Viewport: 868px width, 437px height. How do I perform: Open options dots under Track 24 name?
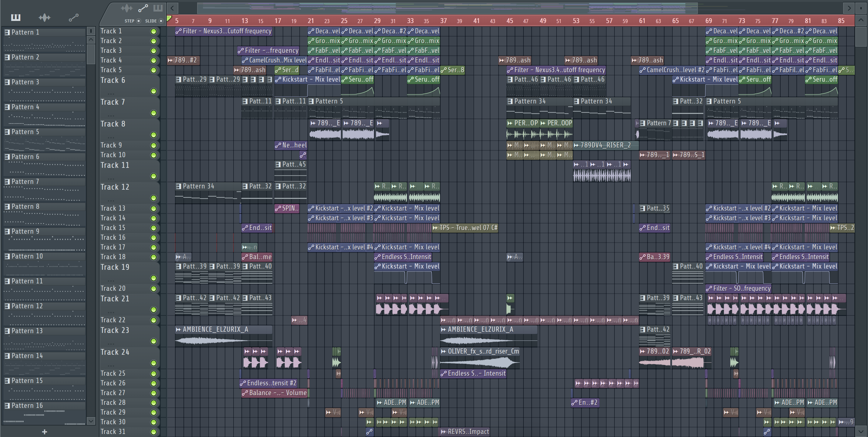[111, 365]
